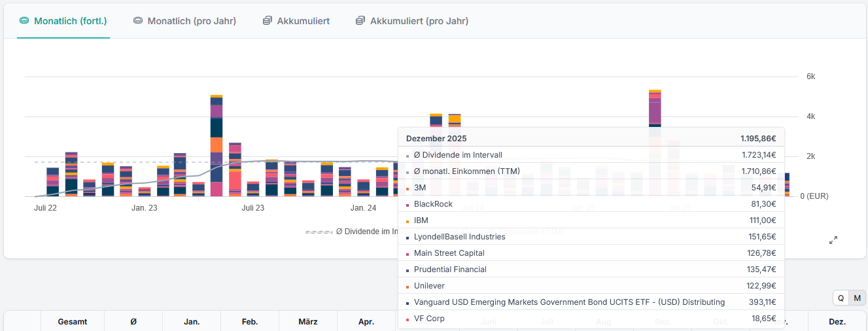This screenshot has height=331, width=868.
Task: Click the coin icon beside Monatlich (fortl.)
Action: (24, 21)
